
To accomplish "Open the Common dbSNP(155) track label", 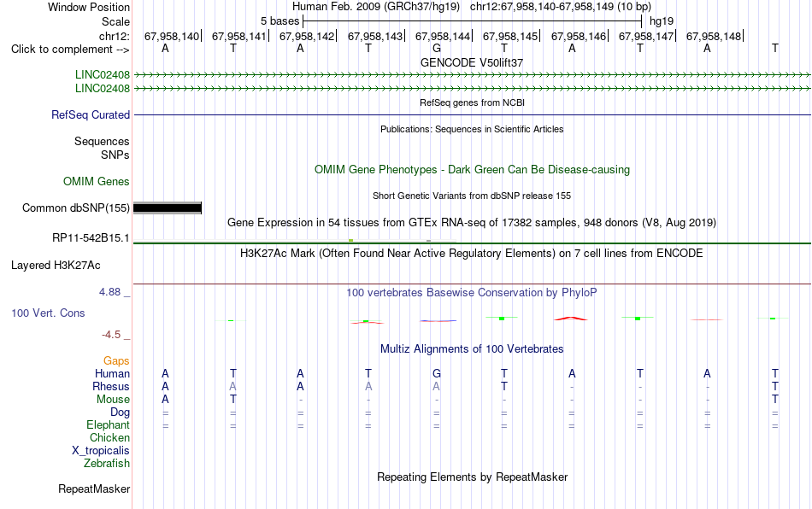I will click(75, 208).
